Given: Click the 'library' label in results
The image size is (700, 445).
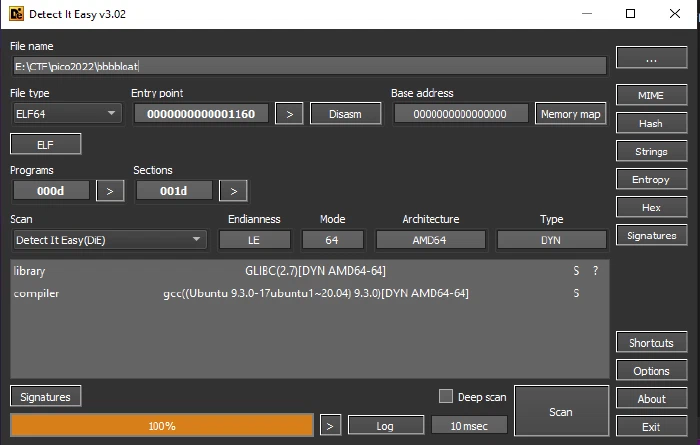Looking at the screenshot, I should click(29, 271).
